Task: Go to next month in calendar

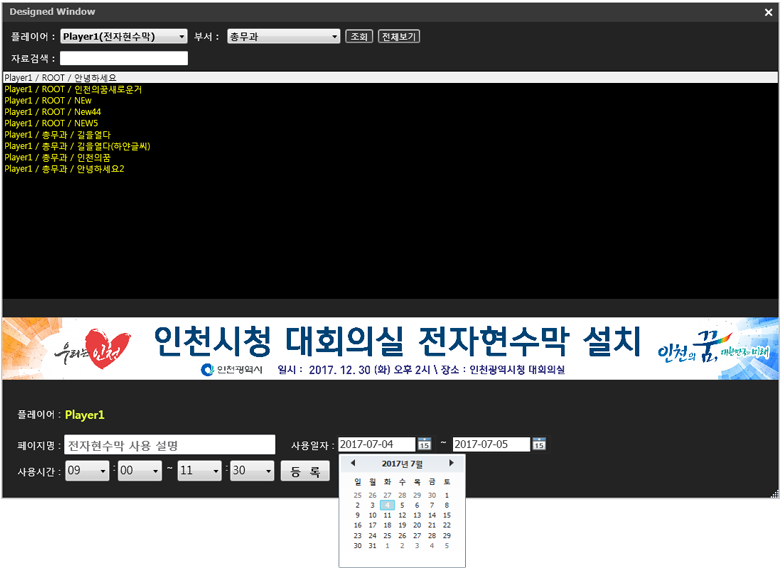Action: point(451,463)
